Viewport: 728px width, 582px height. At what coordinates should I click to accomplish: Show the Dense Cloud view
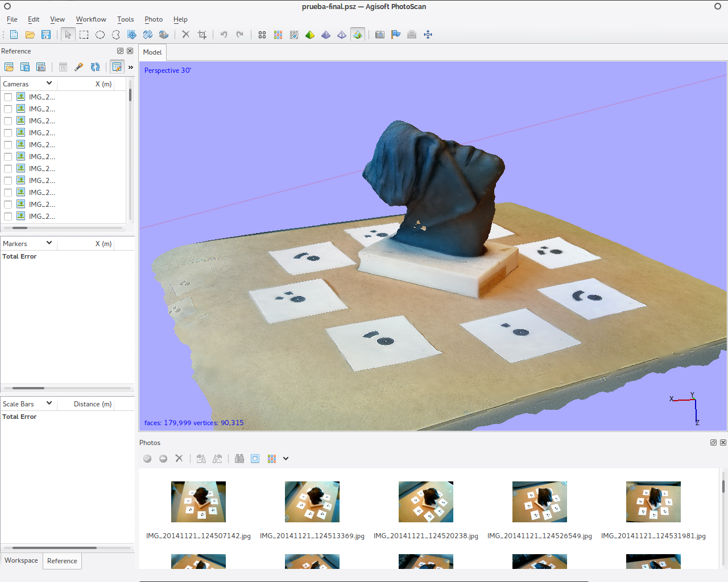278,35
